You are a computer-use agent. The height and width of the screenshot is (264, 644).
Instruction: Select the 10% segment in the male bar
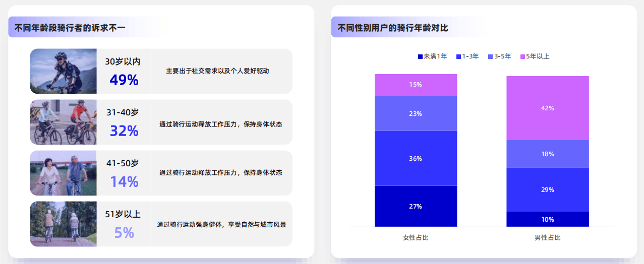(548, 219)
